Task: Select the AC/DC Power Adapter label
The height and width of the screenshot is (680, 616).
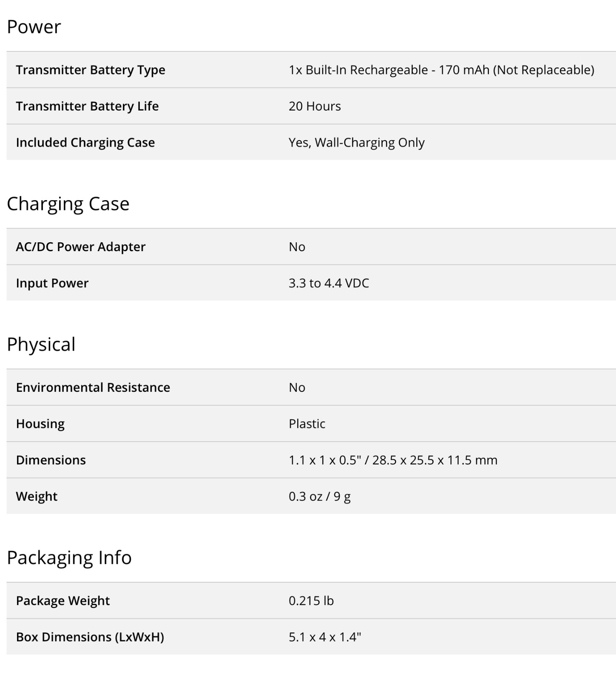Action: tap(81, 246)
